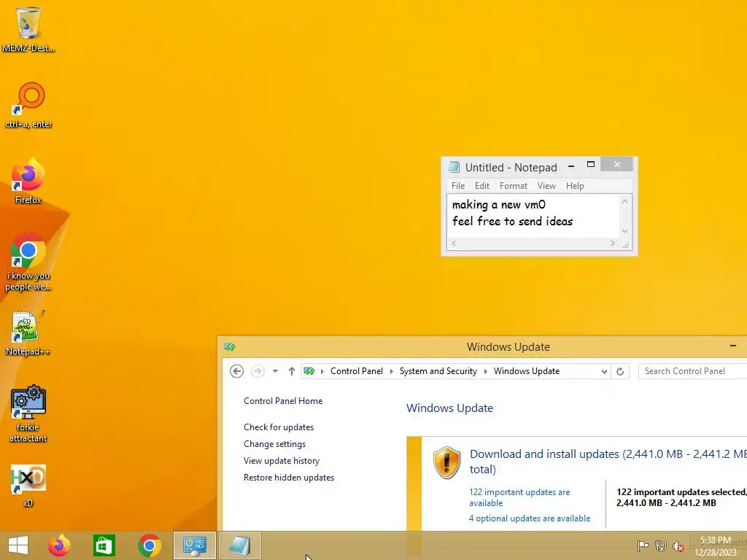The width and height of the screenshot is (747, 560).
Task: Switch to Notepad taskbar button
Action: [x=239, y=545]
